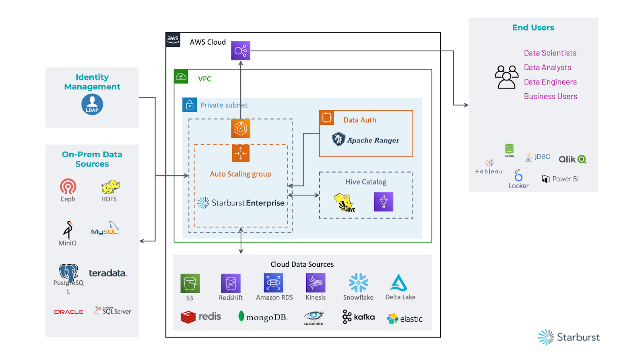Click the LDAP user icon

(92, 105)
